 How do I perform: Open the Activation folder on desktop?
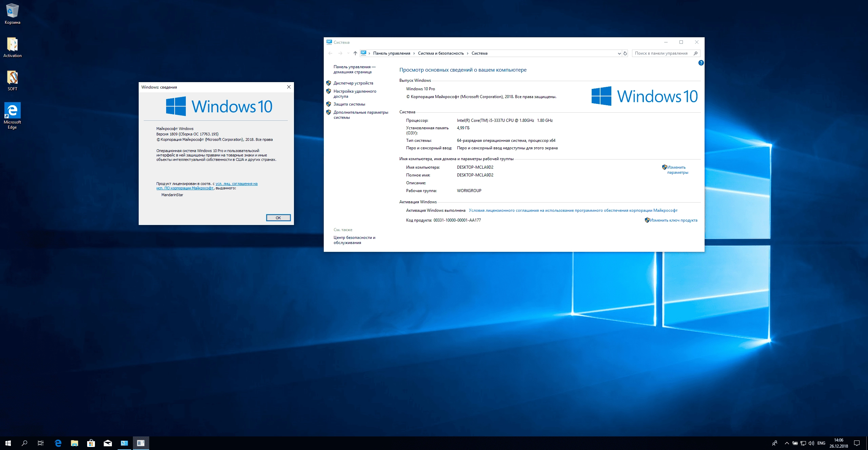pyautogui.click(x=13, y=47)
